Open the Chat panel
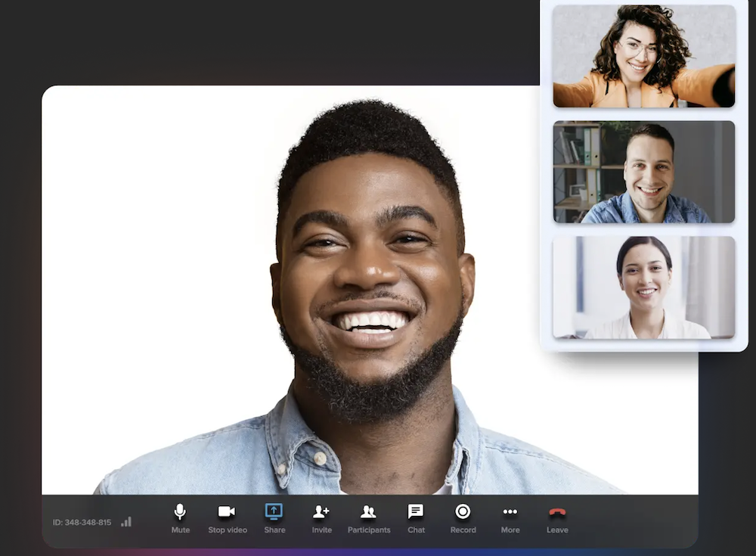Viewport: 756px width, 556px height. coord(416,518)
